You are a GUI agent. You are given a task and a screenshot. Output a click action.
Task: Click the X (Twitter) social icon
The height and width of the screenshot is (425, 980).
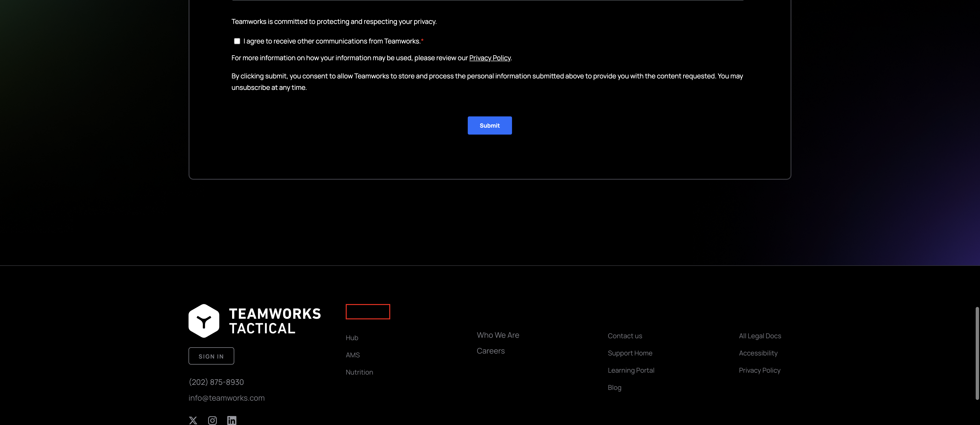coord(193,420)
